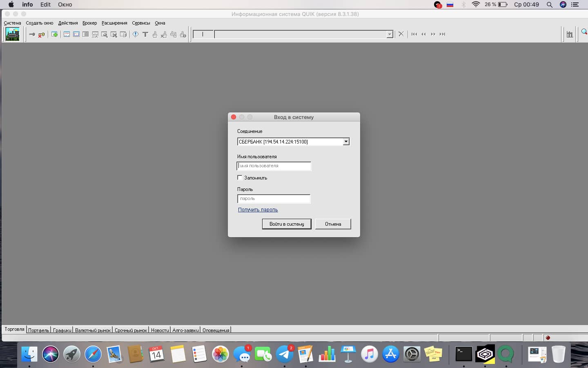Click the Wi-Fi icon in the menu bar

[476, 4]
